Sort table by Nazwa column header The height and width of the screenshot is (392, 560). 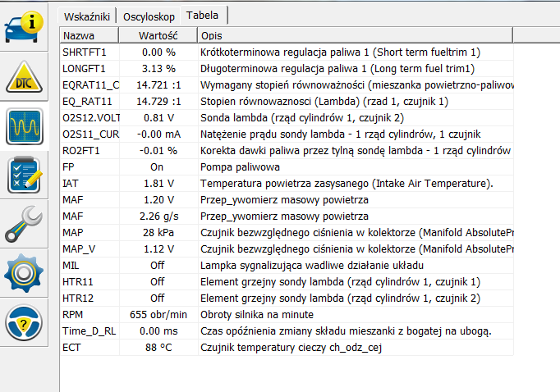tap(89, 36)
